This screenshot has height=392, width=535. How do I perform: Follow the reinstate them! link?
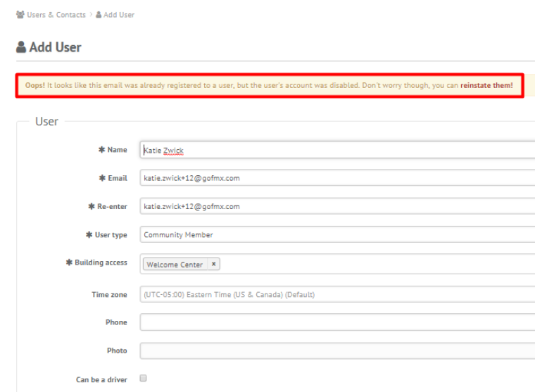tap(486, 85)
